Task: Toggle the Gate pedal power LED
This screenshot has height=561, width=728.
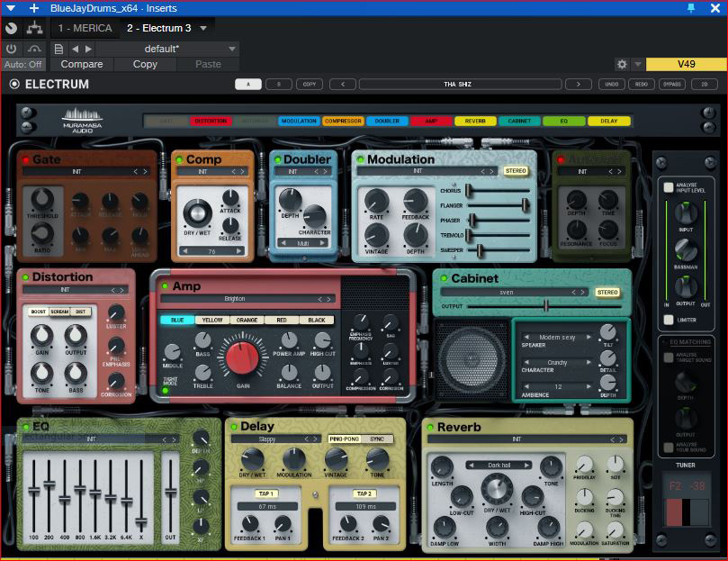Action: click(x=25, y=160)
